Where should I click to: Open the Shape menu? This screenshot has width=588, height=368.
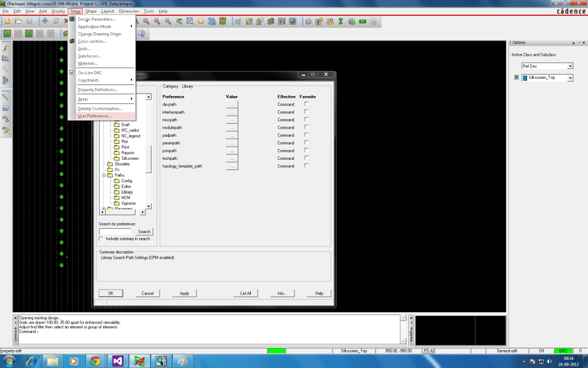tap(91, 11)
